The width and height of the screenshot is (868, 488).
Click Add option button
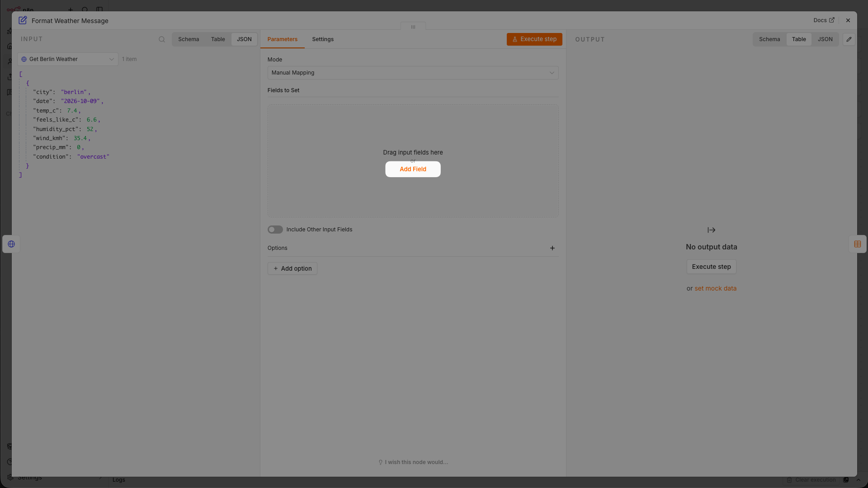click(292, 268)
